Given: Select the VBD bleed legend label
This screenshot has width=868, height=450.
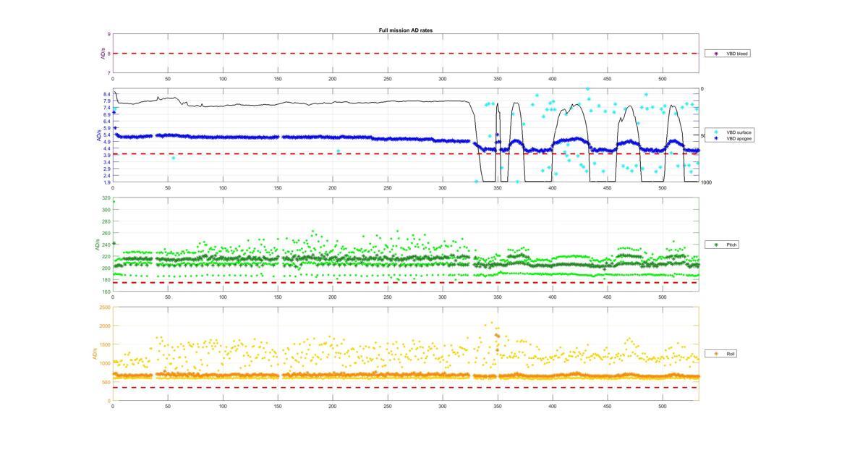Looking at the screenshot, I should click(737, 54).
